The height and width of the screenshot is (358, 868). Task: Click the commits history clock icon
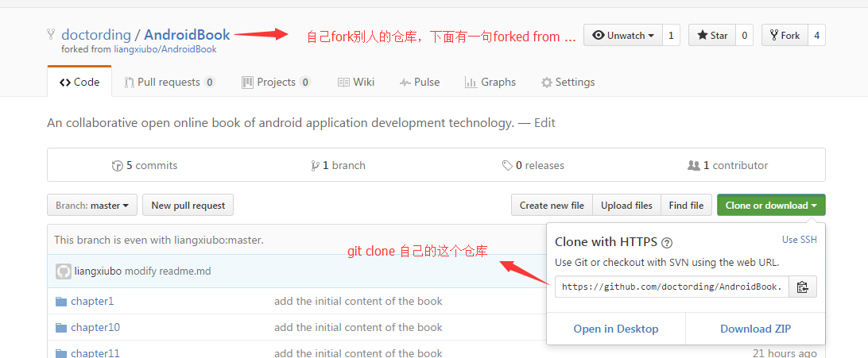pyautogui.click(x=118, y=165)
